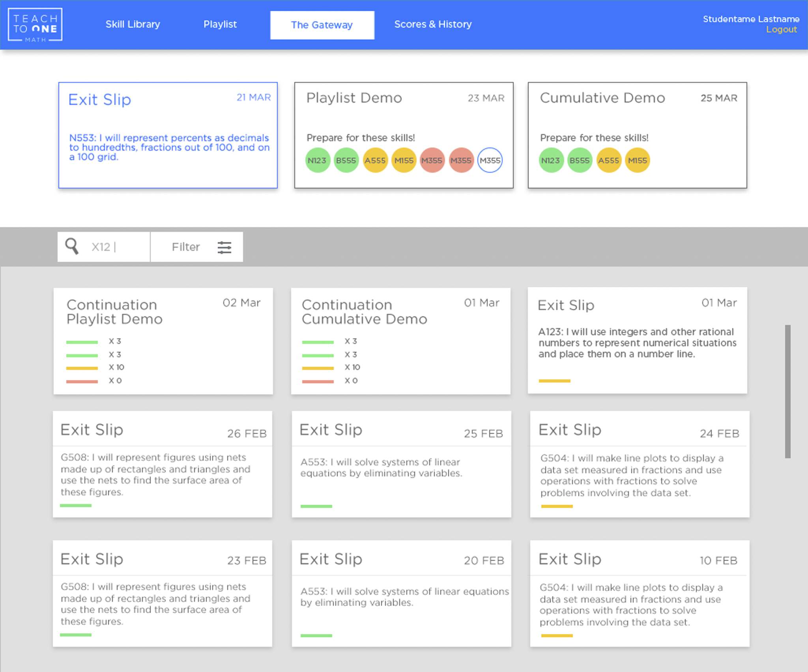Open the 25 FEB Exit Slip card

[x=401, y=464]
